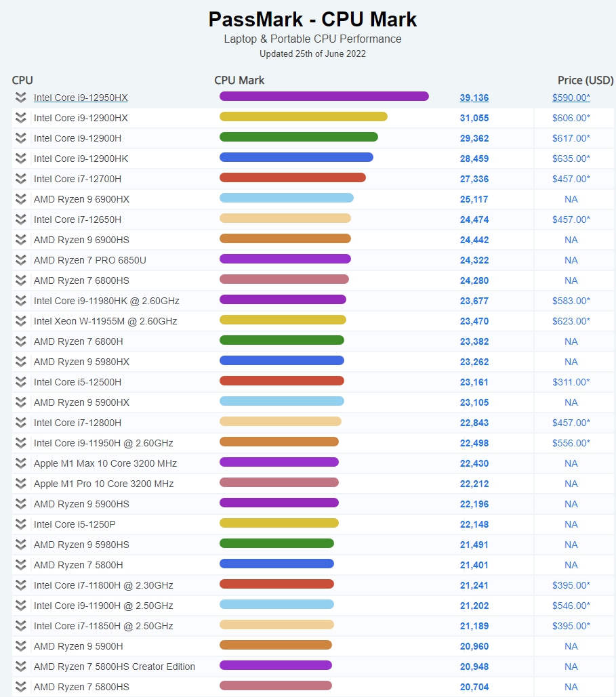Viewport: 616px width, 697px height.
Task: Expand details chevron for Intel Core i9-12900HX
Action: pyautogui.click(x=20, y=118)
